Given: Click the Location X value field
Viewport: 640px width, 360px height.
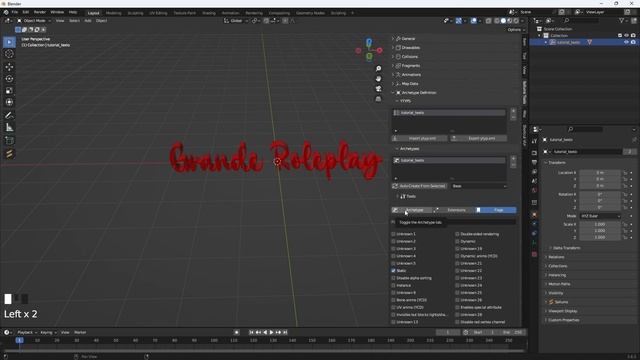Looking at the screenshot, I should point(600,173).
